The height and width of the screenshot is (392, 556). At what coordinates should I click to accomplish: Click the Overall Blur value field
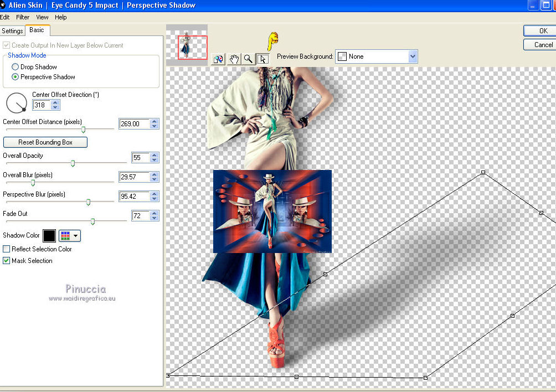tap(135, 177)
